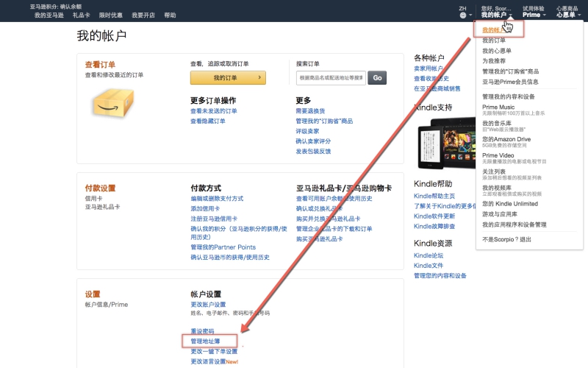
Task: Open 管理我的Partner Points link
Action: point(223,247)
